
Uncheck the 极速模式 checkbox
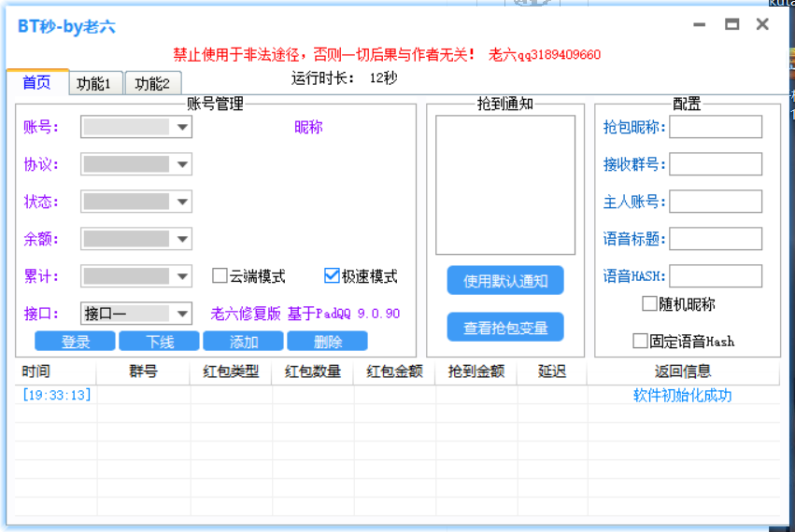pyautogui.click(x=332, y=276)
